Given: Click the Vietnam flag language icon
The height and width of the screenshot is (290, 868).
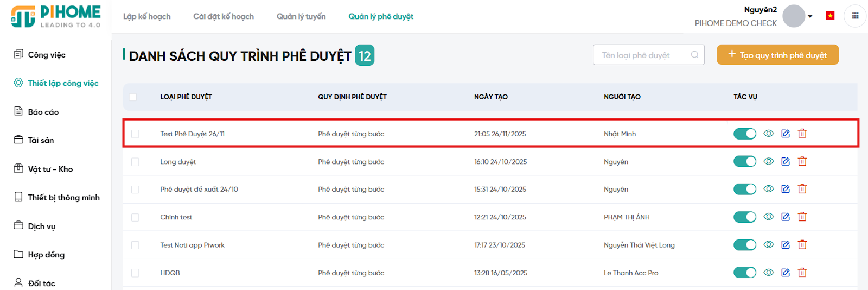Looking at the screenshot, I should point(830,16).
